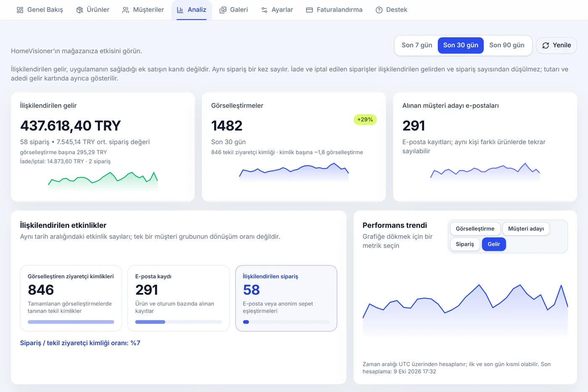Click Sipariş / tekil ziyaretçi kimliği oranı text
The width and height of the screenshot is (588, 392).
coord(80,343)
